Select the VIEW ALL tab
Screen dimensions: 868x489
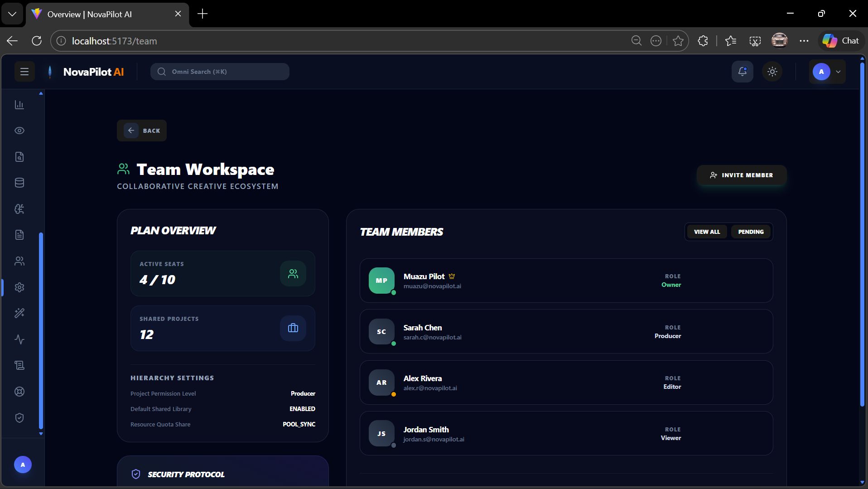coord(707,232)
